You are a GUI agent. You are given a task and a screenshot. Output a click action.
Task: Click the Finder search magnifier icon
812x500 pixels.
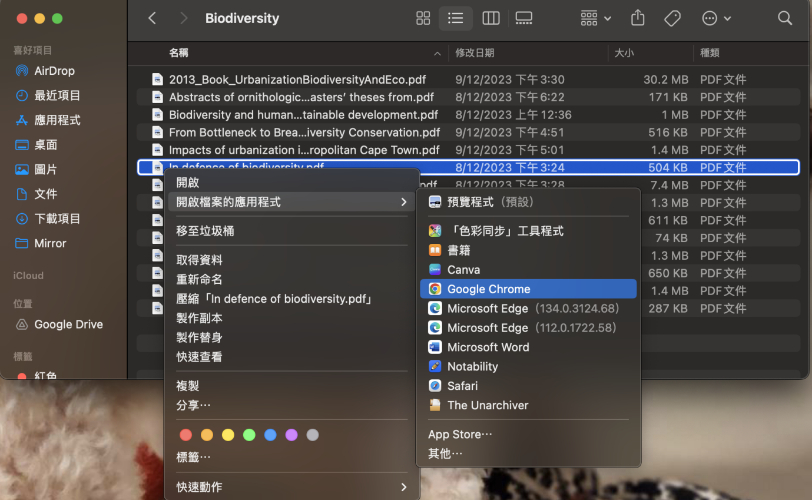coord(785,19)
